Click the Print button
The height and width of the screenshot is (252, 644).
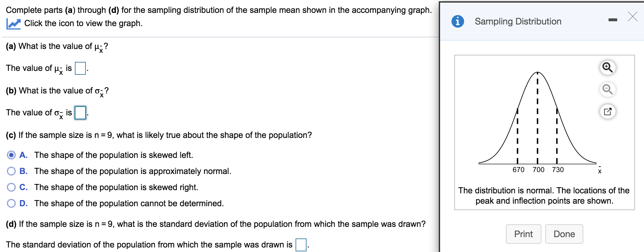coord(523,234)
